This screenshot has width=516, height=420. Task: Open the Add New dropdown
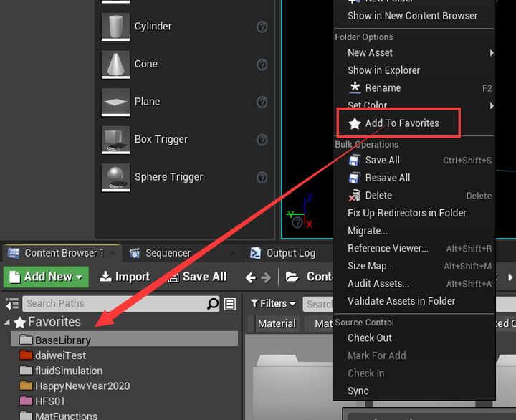(46, 277)
